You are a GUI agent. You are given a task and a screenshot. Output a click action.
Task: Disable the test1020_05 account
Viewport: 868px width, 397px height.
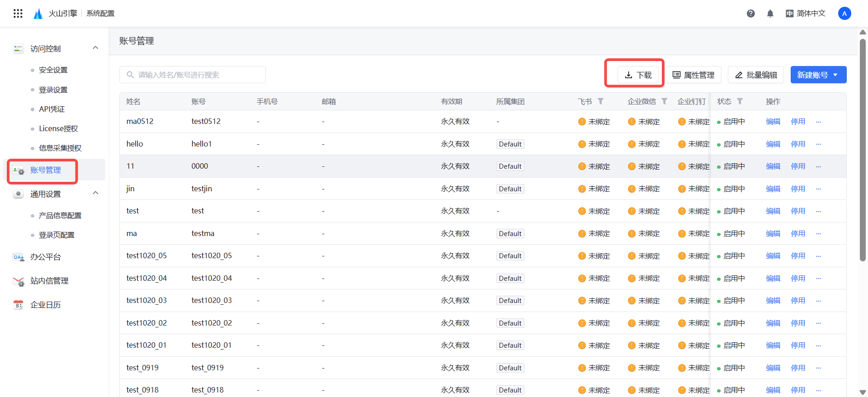click(x=797, y=256)
